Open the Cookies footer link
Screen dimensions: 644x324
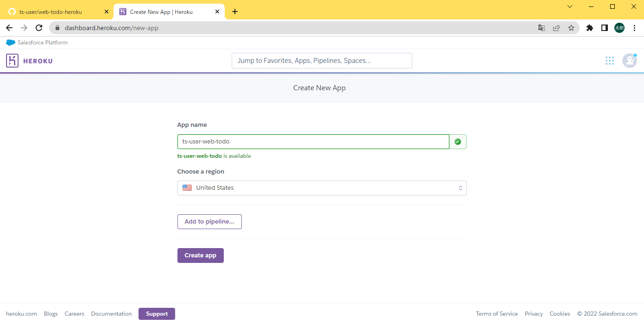[560, 314]
